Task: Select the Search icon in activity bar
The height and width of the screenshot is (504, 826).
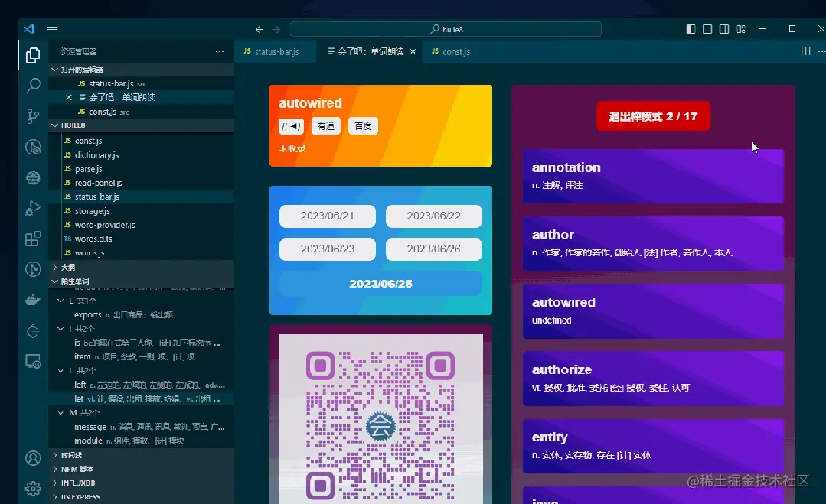Action: pyautogui.click(x=32, y=86)
